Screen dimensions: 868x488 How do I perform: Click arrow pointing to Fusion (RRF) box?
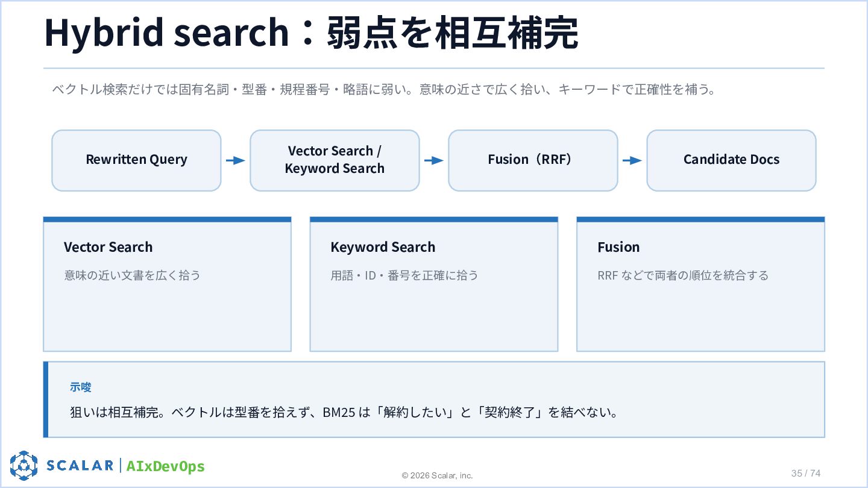[434, 160]
